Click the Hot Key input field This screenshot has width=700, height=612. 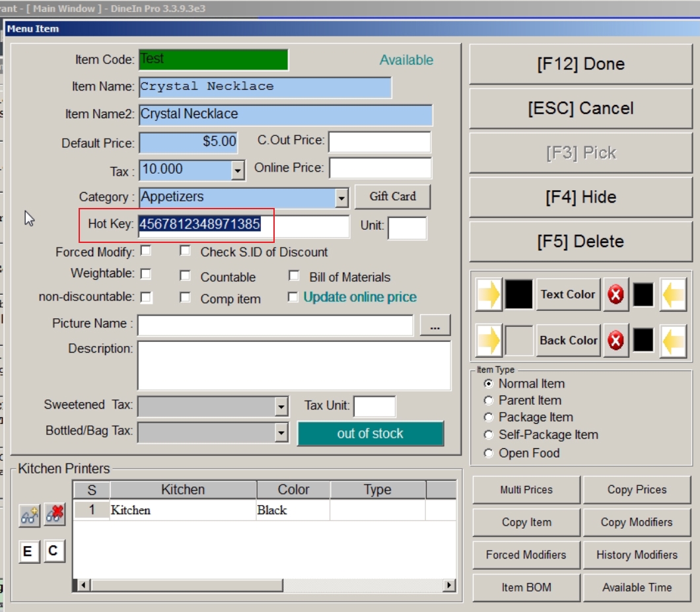[244, 225]
